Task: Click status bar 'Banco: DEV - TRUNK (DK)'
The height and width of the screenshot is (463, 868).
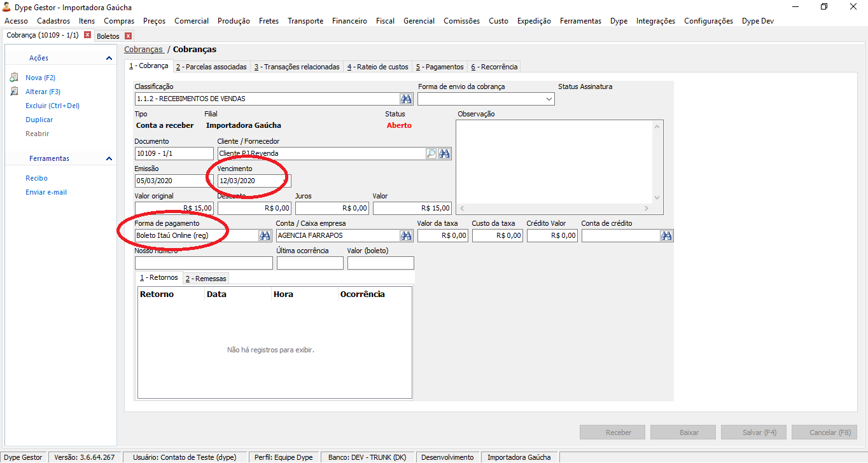Action: click(367, 457)
